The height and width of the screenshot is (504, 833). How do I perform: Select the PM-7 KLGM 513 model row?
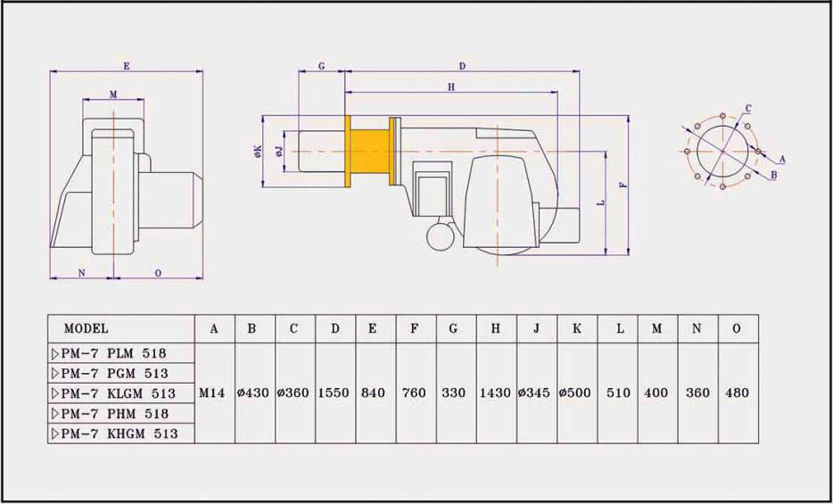119,393
